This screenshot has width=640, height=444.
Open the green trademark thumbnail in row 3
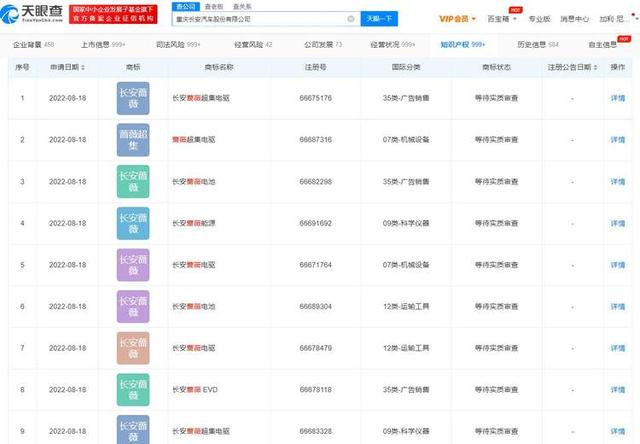133,182
